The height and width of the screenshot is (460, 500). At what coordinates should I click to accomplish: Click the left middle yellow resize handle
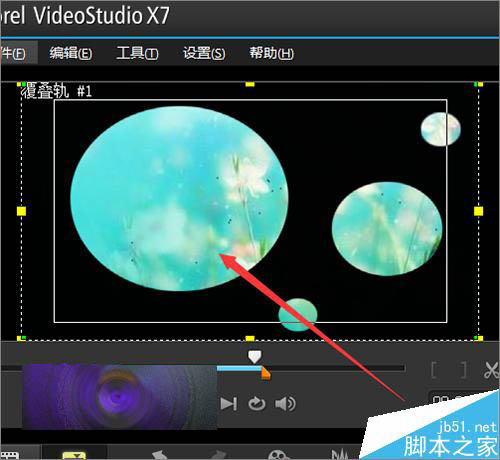(x=21, y=211)
